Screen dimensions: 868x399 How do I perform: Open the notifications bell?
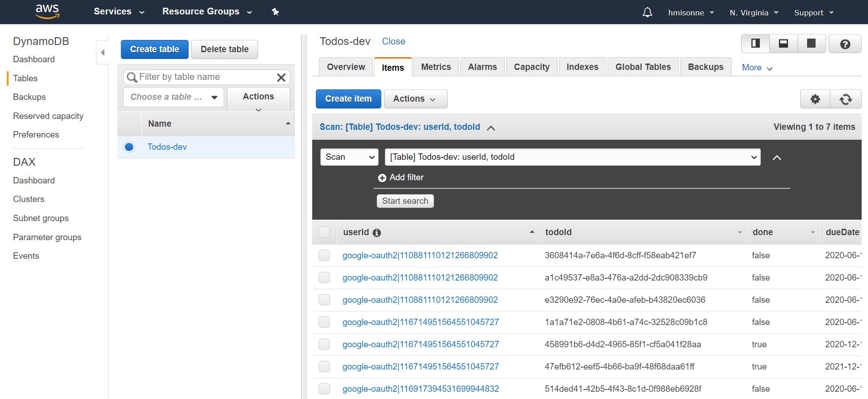click(x=647, y=12)
